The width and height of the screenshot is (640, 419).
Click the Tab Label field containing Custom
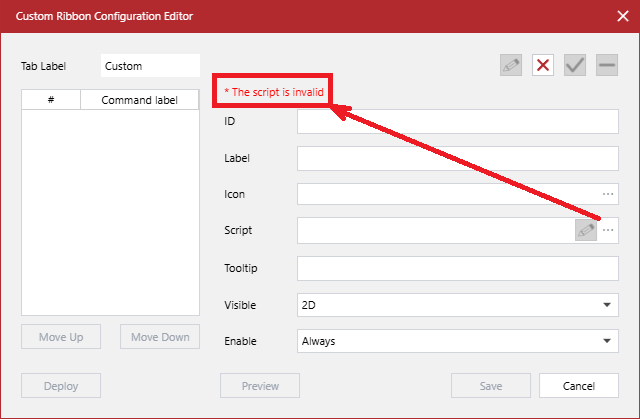click(150, 66)
